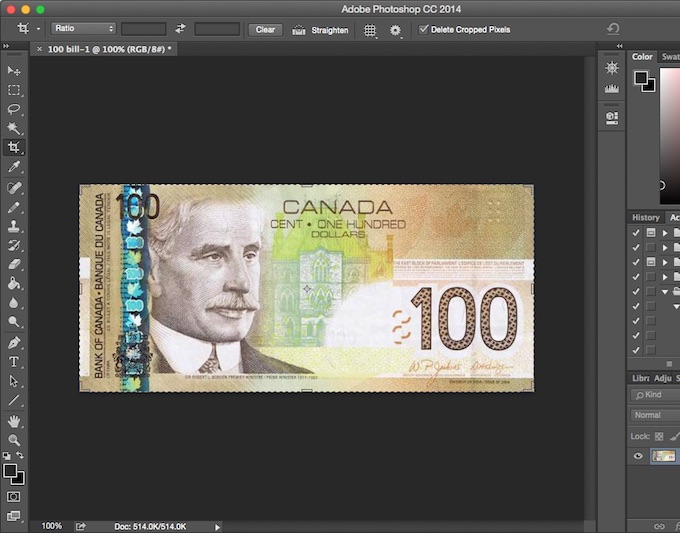Select the Hand tool

(14, 421)
